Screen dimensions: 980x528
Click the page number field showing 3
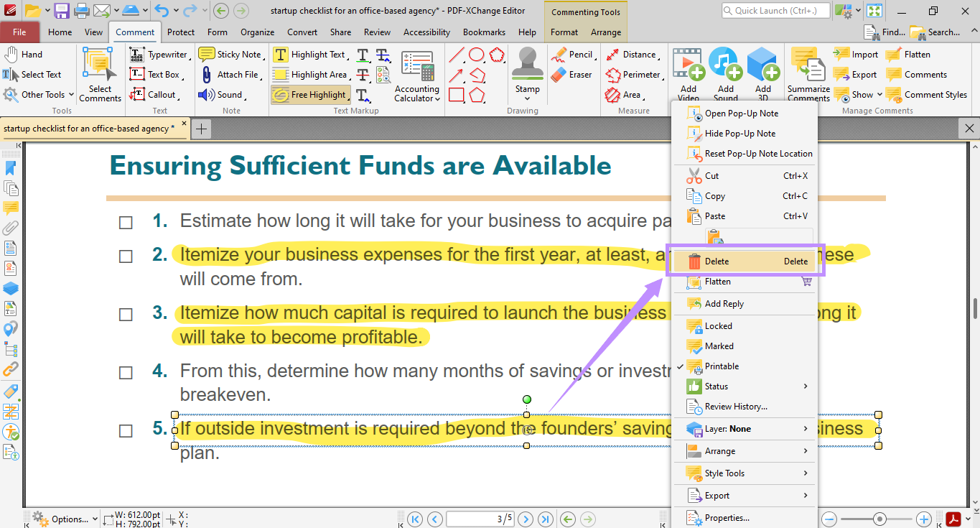tap(480, 519)
